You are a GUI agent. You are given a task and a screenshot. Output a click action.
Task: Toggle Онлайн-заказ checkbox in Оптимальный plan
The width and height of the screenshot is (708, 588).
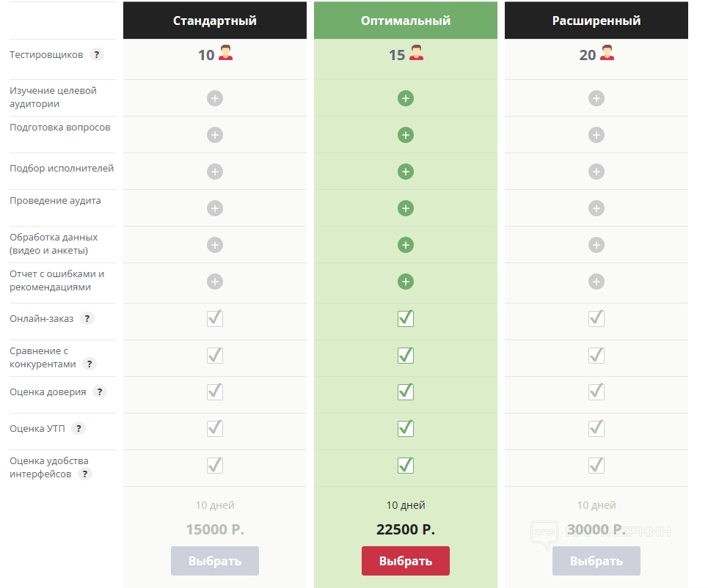pos(406,318)
